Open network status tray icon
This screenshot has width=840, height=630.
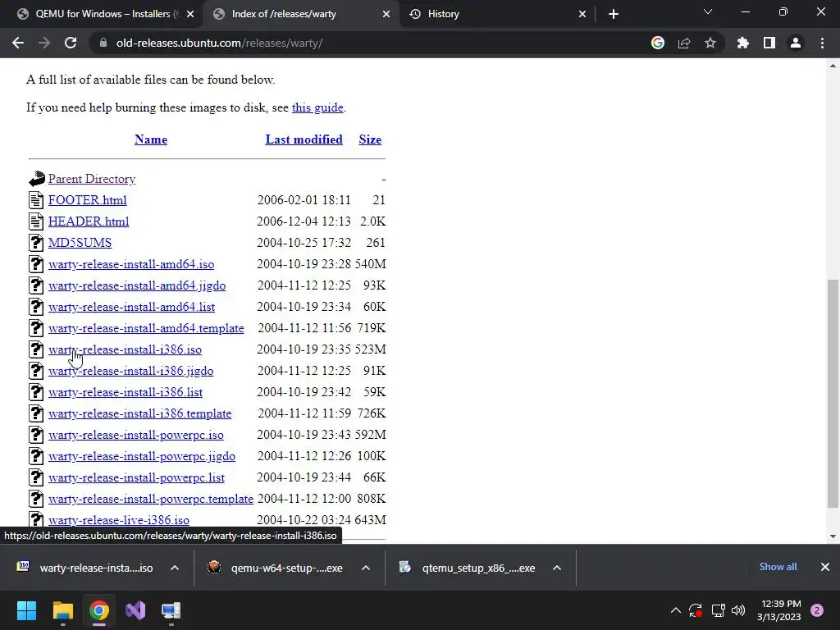pyautogui.click(x=718, y=610)
